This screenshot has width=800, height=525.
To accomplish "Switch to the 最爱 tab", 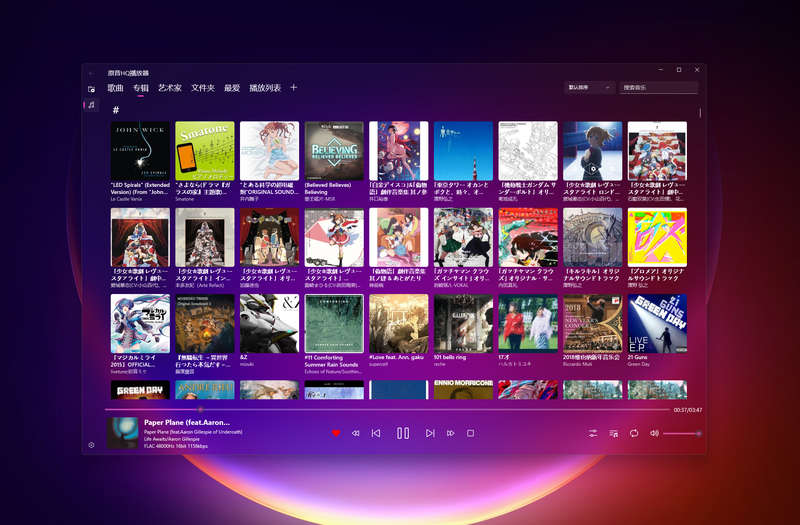I will pos(232,88).
